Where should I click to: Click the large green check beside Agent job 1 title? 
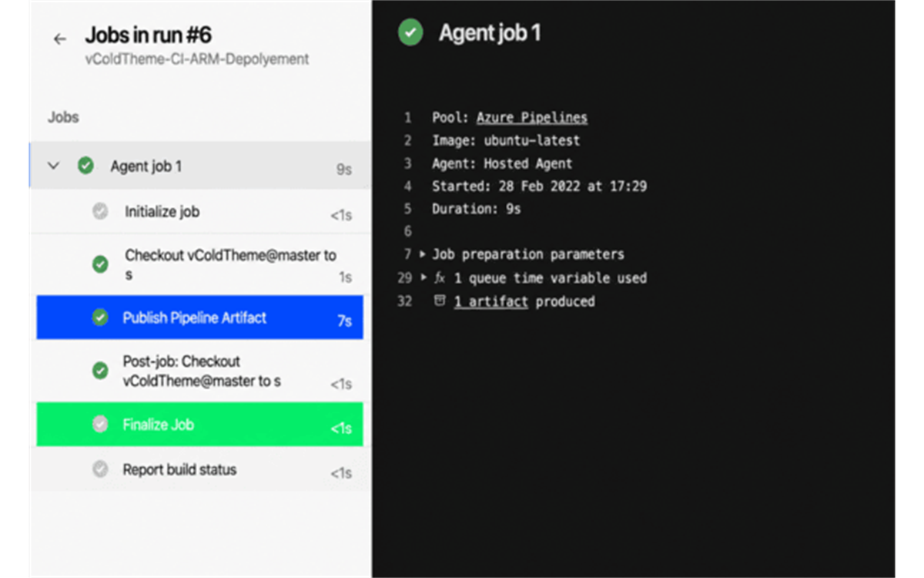click(410, 33)
